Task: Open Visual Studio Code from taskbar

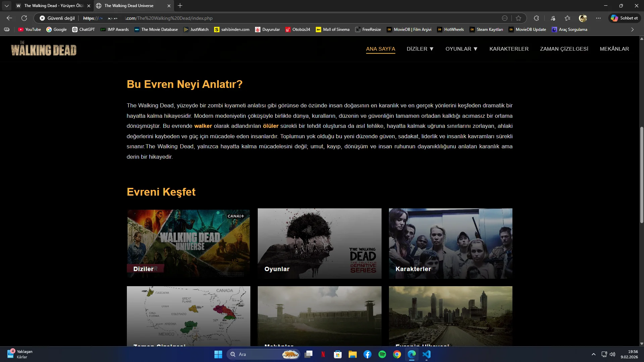Action: click(x=427, y=354)
